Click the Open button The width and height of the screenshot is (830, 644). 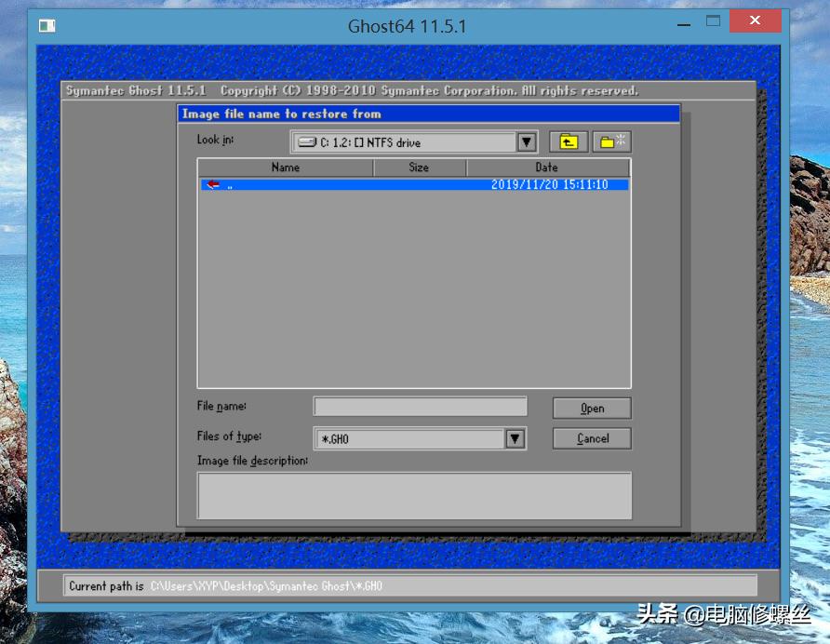(x=592, y=409)
